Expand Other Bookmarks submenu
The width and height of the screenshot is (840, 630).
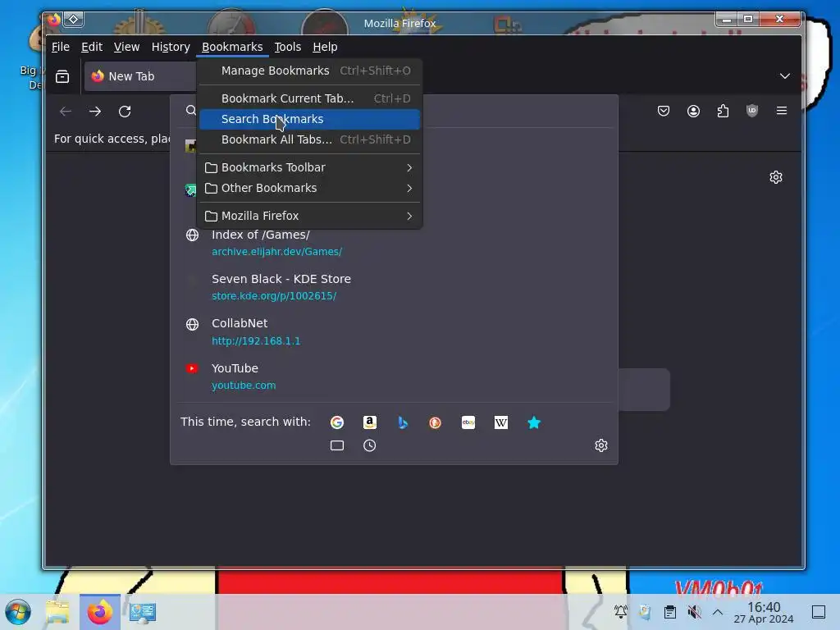pos(309,188)
